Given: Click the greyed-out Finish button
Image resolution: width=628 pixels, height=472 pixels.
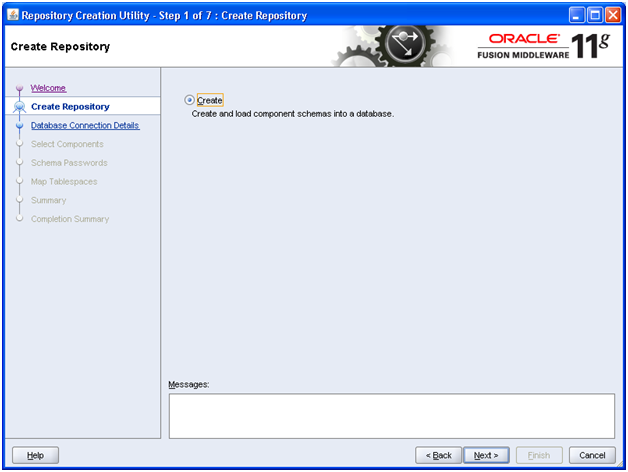Looking at the screenshot, I should [x=539, y=455].
